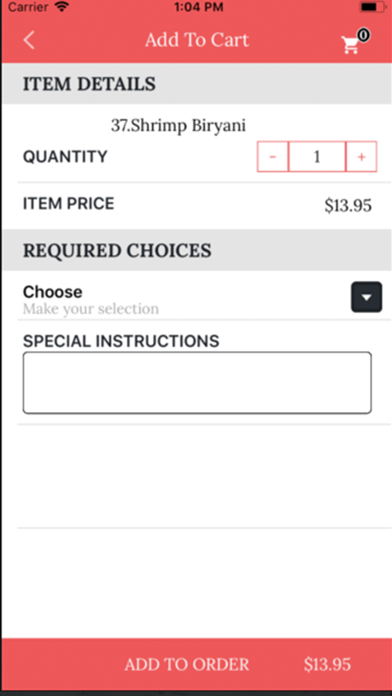The width and height of the screenshot is (392, 696).
Task: Tap the ITEM DETAILS section header
Action: coord(89,84)
